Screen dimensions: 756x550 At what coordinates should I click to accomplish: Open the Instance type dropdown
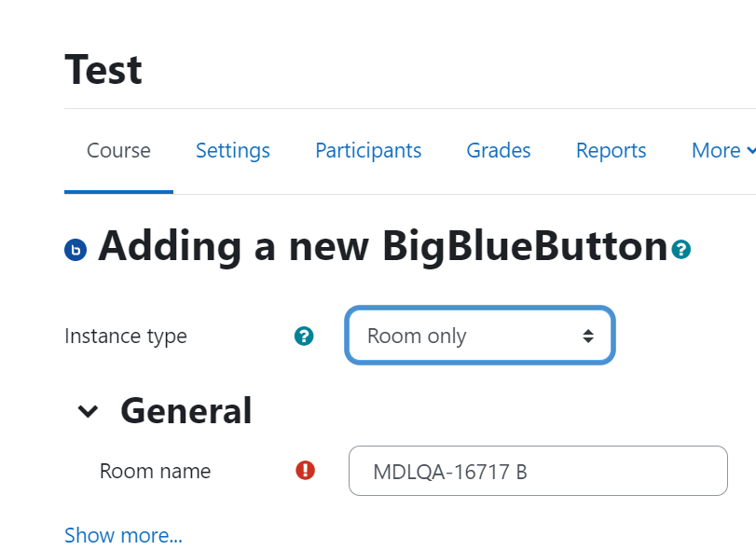tap(480, 336)
